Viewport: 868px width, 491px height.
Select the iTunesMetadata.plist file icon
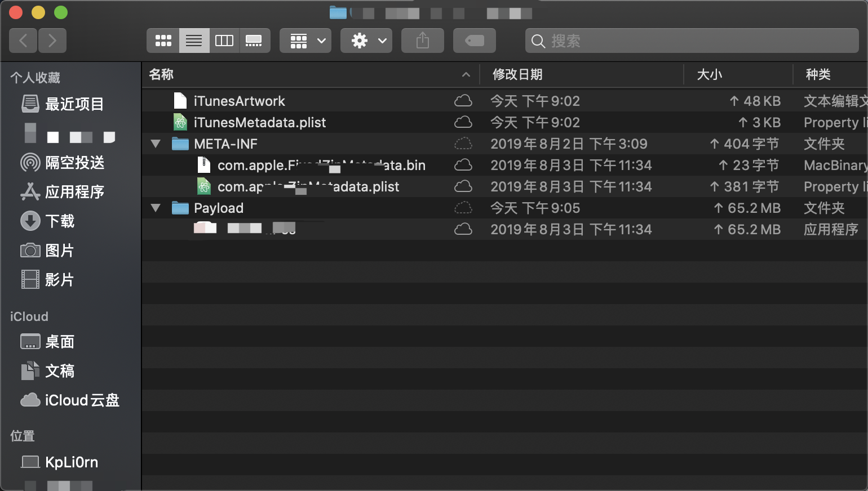(180, 122)
